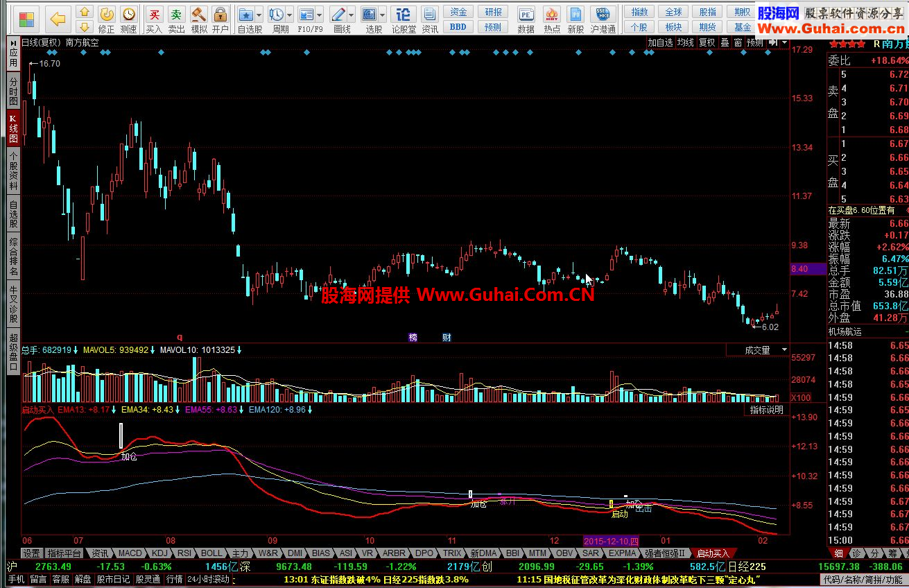Open the 选股 stock screener icon
Viewport: 909px width, 588px height.
pyautogui.click(x=369, y=14)
